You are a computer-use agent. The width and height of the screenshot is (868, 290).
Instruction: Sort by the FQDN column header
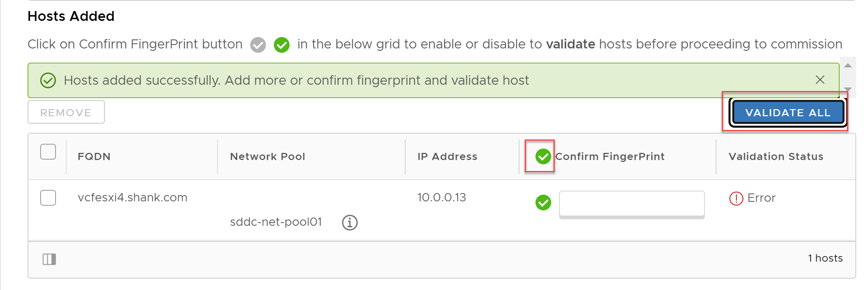coord(94,156)
